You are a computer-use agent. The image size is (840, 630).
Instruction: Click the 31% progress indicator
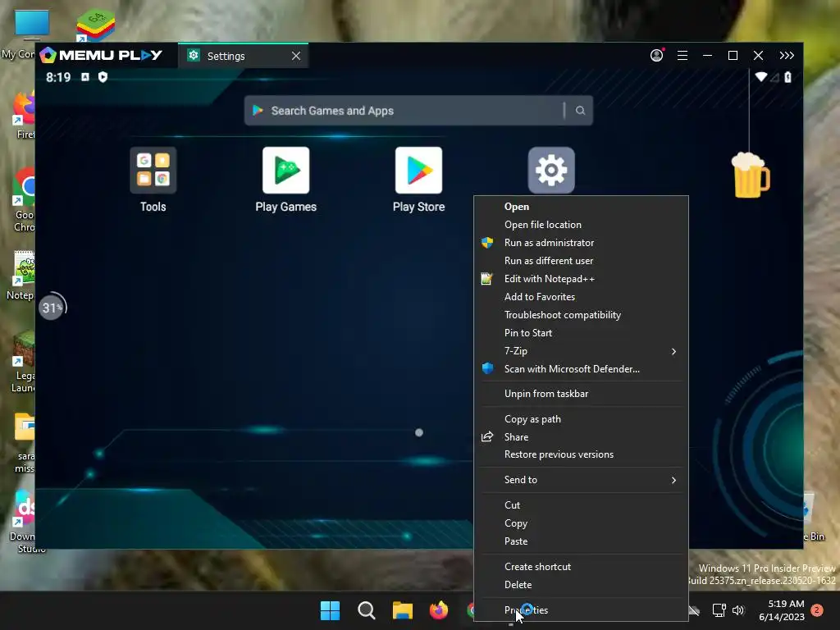pos(52,308)
